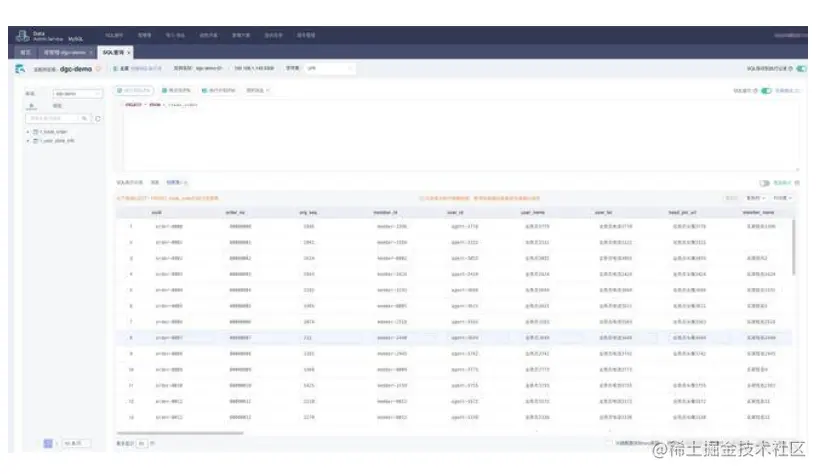Close the SQL query tab
This screenshot has height=474, width=821.
[129, 53]
